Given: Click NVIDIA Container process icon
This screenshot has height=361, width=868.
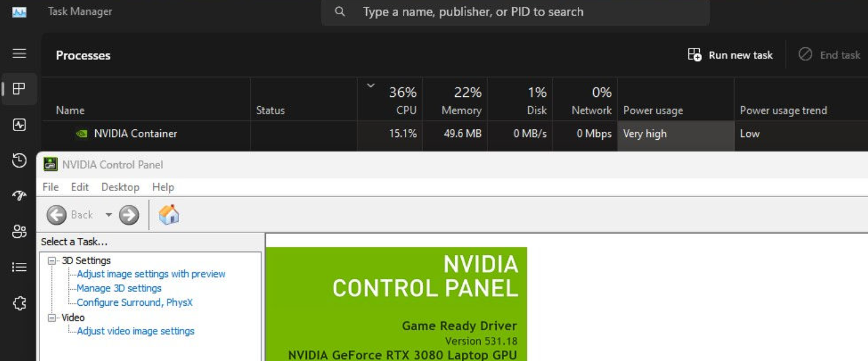Looking at the screenshot, I should click(x=82, y=134).
